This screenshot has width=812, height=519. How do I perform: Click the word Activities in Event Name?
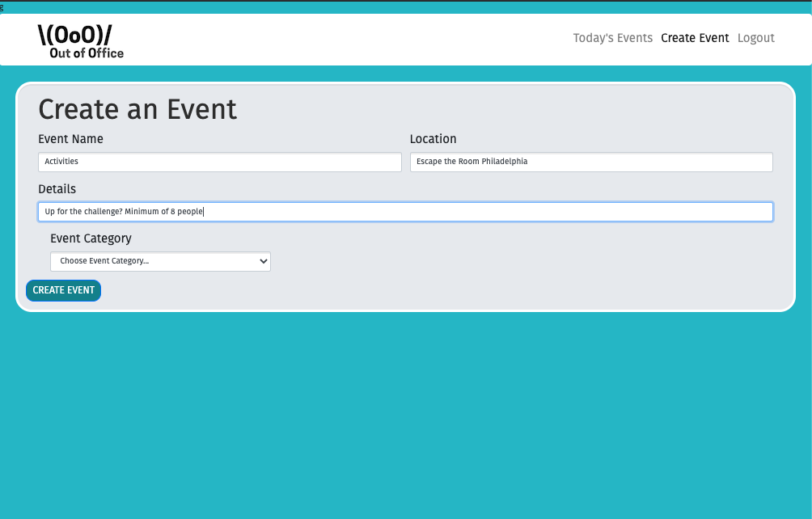click(x=61, y=162)
